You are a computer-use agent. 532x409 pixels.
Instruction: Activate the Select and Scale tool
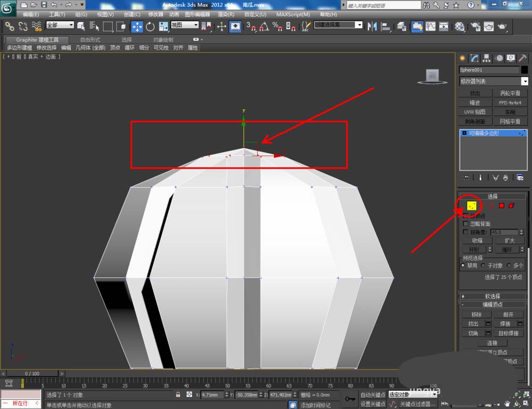[163, 27]
